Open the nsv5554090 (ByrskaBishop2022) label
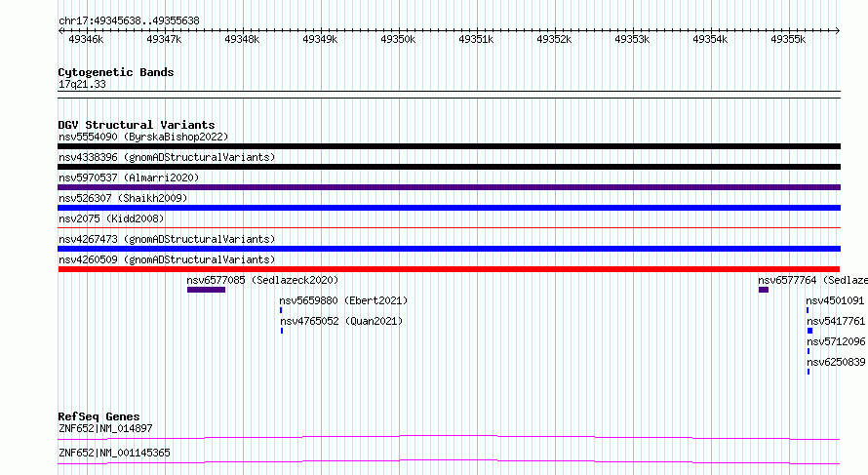Screen dimensions: 868x475 [143, 137]
